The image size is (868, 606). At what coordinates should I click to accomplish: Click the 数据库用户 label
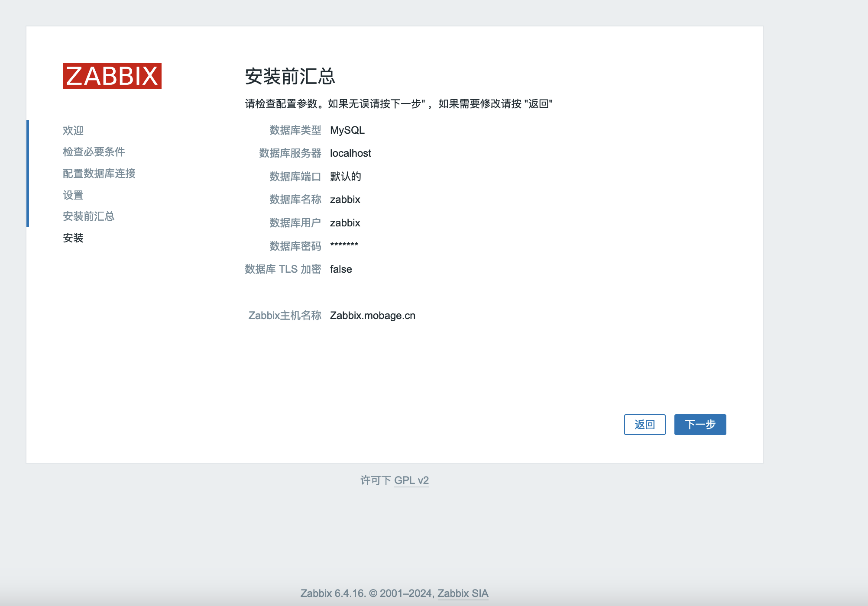click(x=295, y=223)
